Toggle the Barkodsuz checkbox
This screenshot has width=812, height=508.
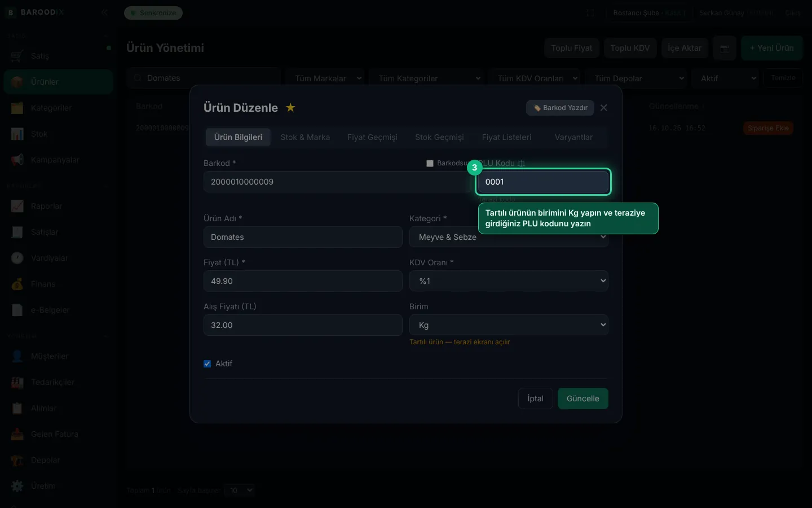(430, 163)
